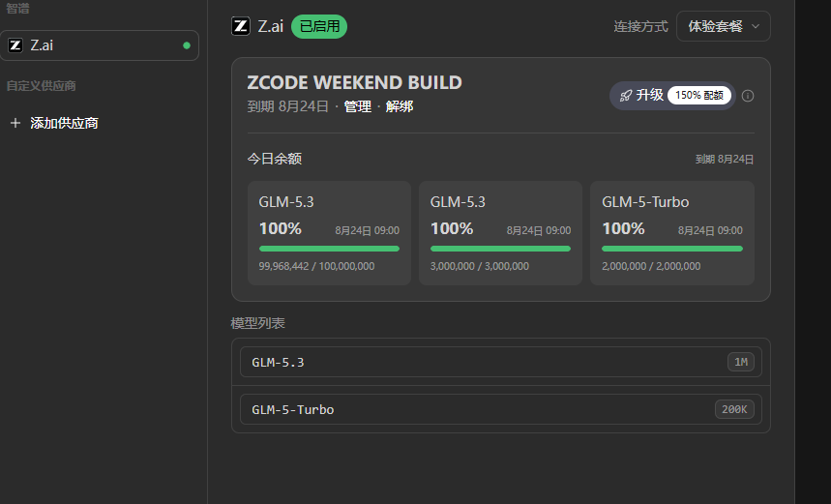Click the rocket icon on the 升级 pill
The width and height of the screenshot is (831, 504).
[626, 96]
